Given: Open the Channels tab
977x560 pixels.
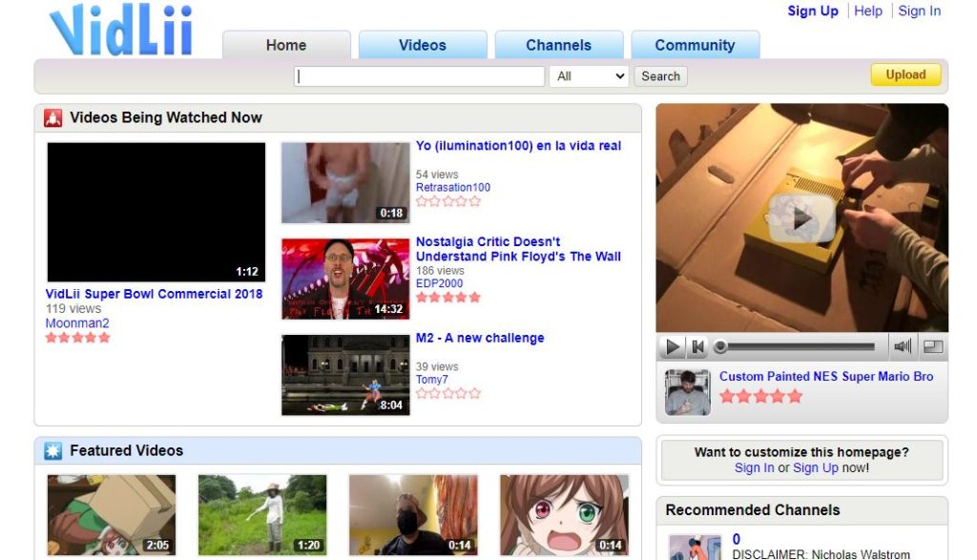Looking at the screenshot, I should [558, 45].
